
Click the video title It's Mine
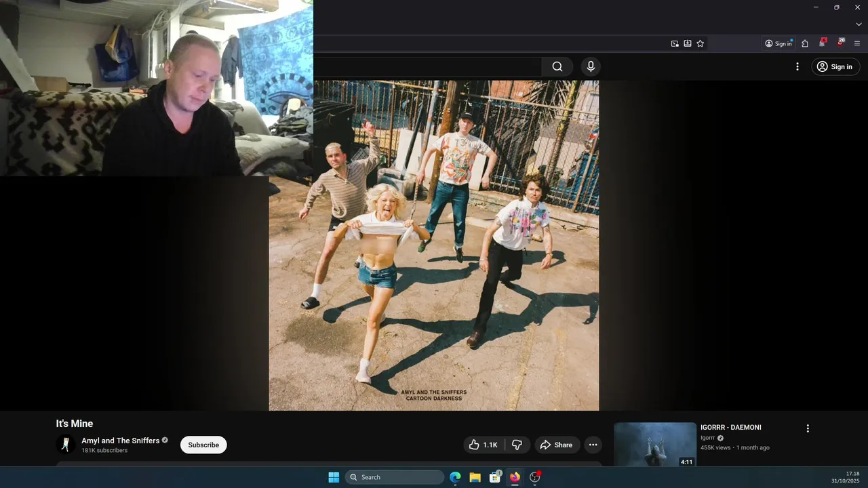pos(75,424)
